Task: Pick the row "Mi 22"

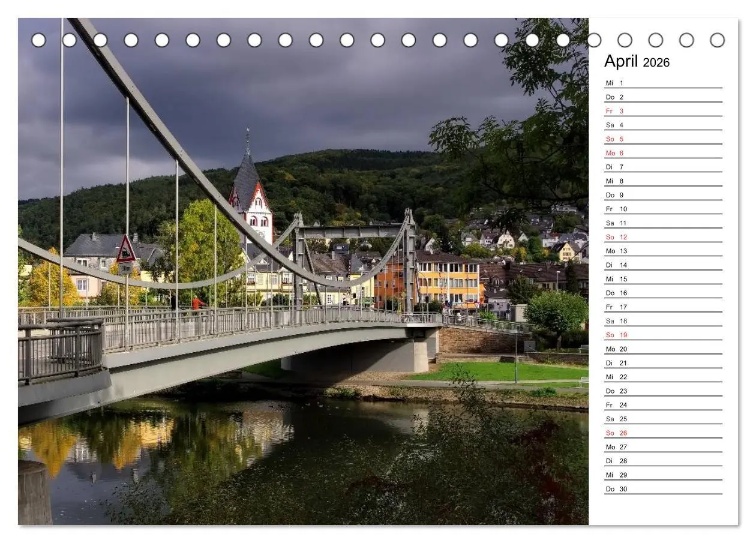Action: (x=663, y=377)
